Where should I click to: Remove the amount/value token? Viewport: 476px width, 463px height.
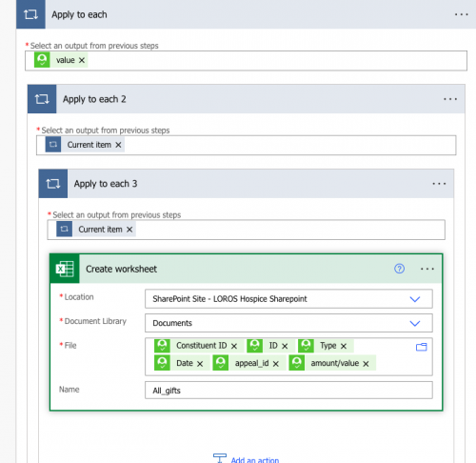click(366, 364)
